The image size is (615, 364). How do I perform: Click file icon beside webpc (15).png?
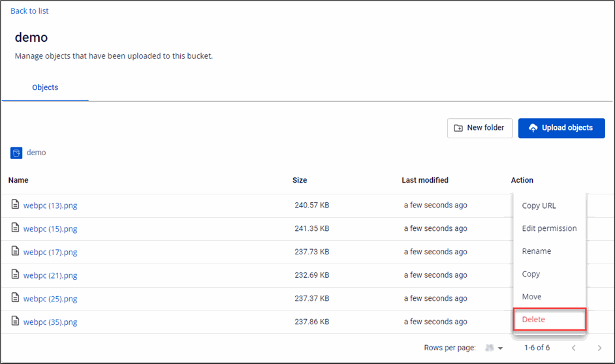15,228
